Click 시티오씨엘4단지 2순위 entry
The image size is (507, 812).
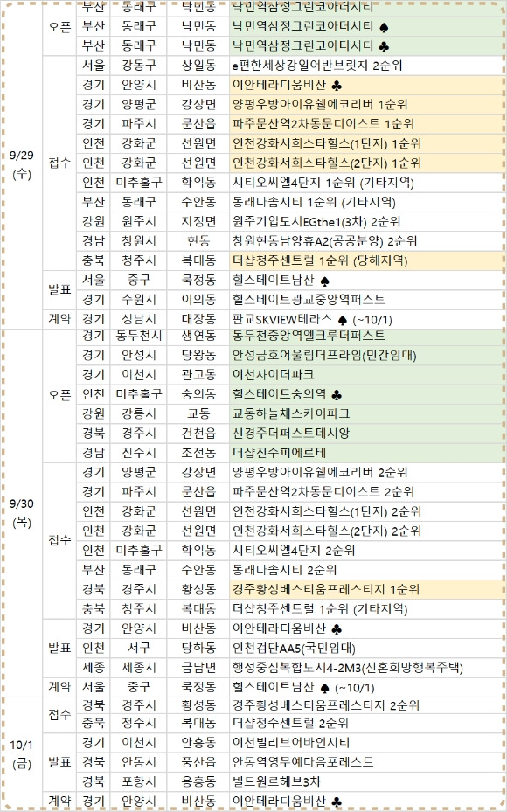294,551
